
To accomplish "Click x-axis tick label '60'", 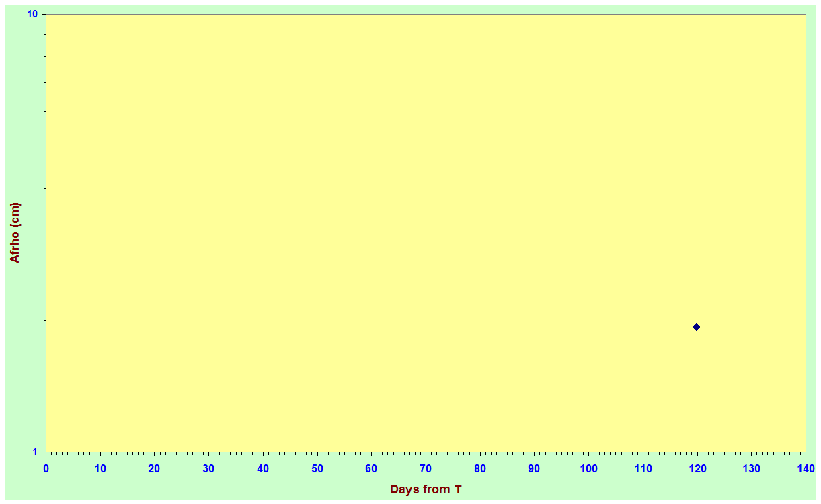I will [371, 468].
